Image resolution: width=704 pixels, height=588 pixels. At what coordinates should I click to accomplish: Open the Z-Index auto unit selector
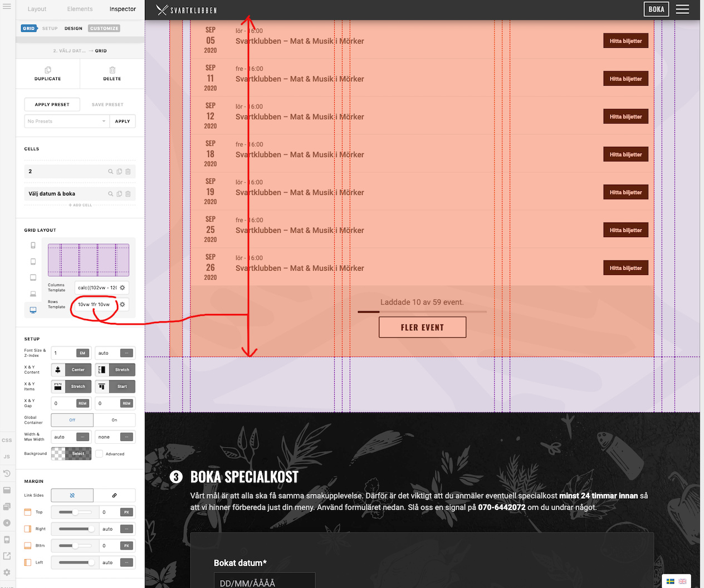[x=127, y=353]
